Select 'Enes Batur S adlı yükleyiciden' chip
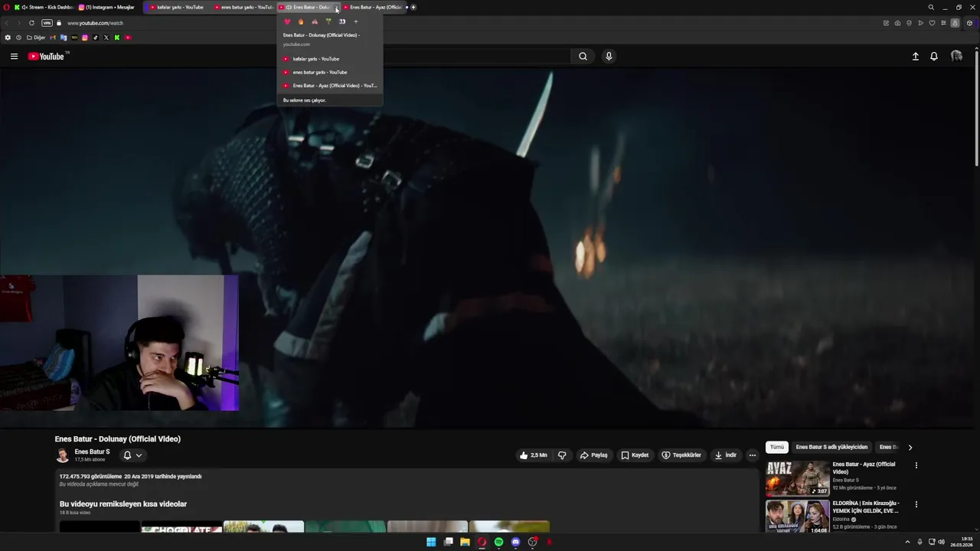Viewport: 980px width, 551px height. coord(831,447)
